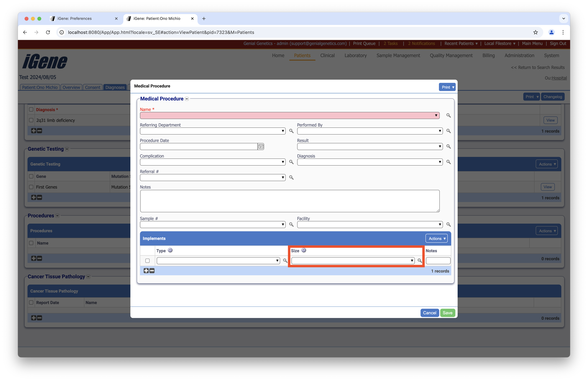Add an Implements row with the plus icon

(146, 271)
